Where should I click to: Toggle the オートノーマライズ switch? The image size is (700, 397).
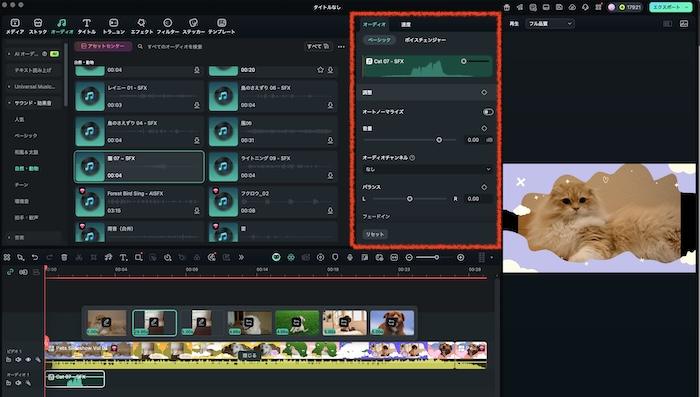(488, 112)
